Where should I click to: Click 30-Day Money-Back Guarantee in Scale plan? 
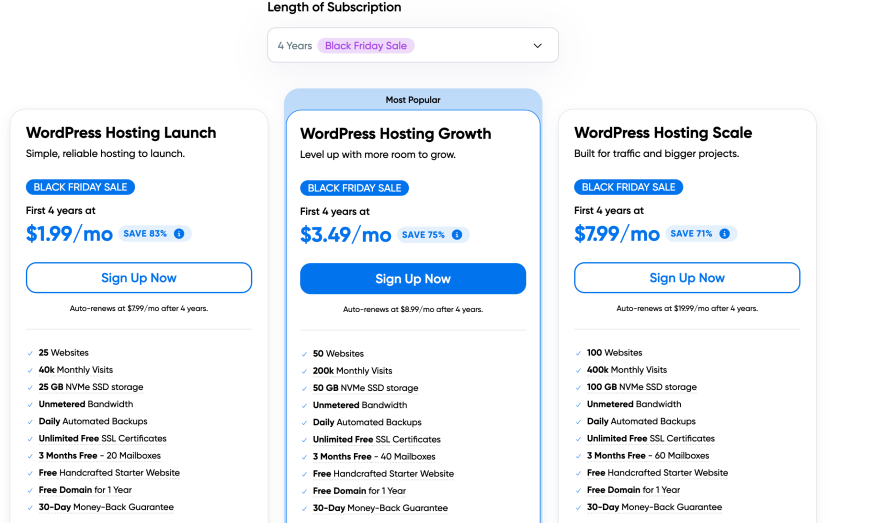654,507
